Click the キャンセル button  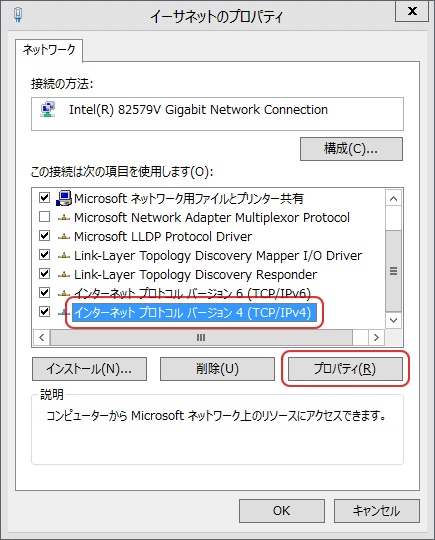tap(377, 511)
